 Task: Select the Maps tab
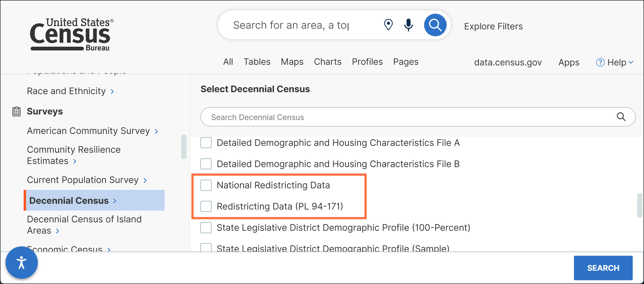coord(292,62)
